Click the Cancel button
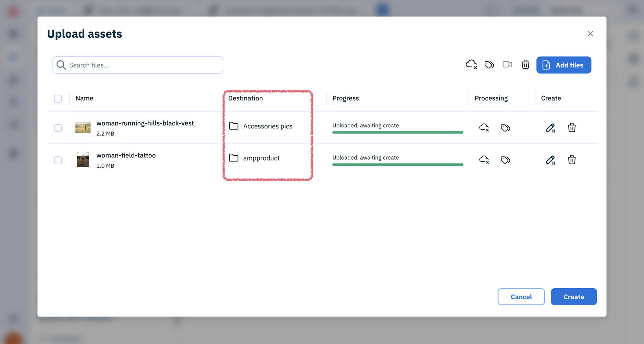644x344 pixels. click(x=521, y=297)
